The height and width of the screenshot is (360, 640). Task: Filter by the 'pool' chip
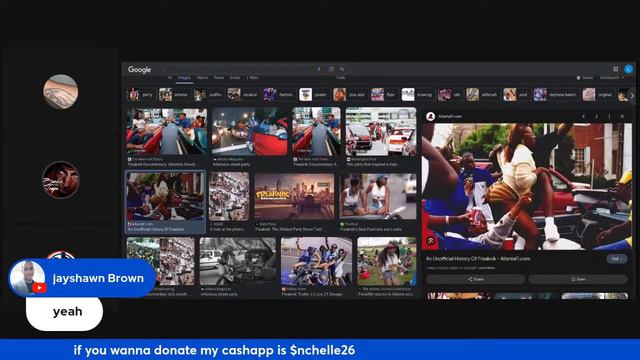(x=516, y=95)
